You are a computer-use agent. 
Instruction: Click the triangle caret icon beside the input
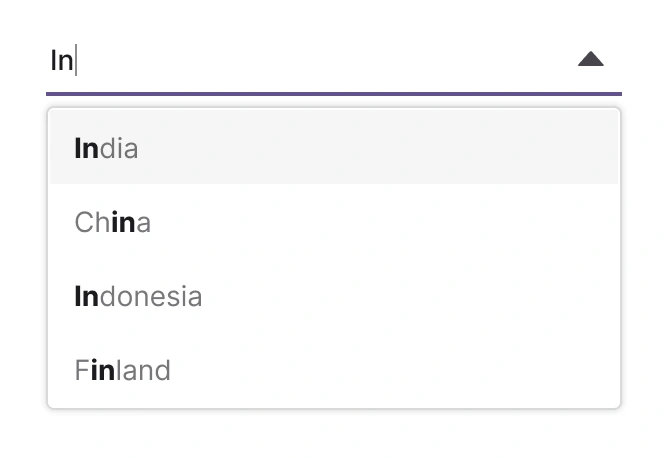pos(591,60)
